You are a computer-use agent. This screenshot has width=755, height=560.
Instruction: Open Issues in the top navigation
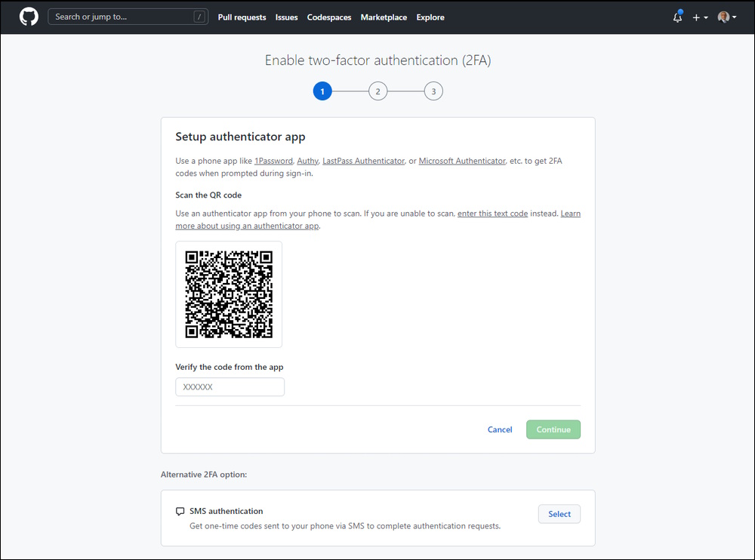pyautogui.click(x=286, y=17)
